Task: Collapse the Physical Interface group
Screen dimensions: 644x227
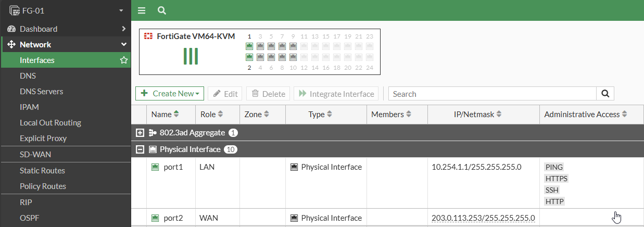Action: point(140,149)
